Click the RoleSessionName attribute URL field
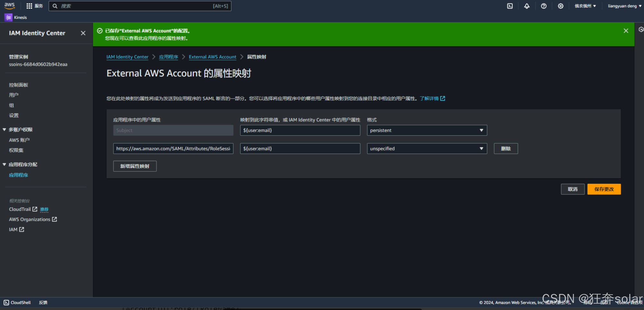Viewport: 644px width, 310px height. [x=173, y=149]
